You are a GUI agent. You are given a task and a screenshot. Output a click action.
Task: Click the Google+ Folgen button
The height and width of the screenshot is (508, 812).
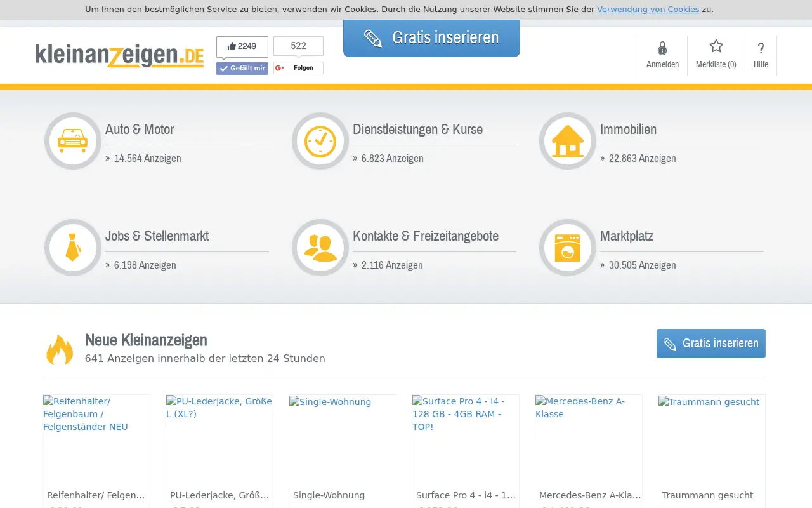[298, 68]
